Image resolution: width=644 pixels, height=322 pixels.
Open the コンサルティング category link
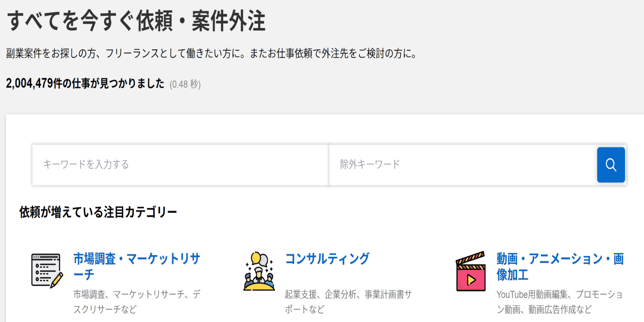[x=327, y=258]
